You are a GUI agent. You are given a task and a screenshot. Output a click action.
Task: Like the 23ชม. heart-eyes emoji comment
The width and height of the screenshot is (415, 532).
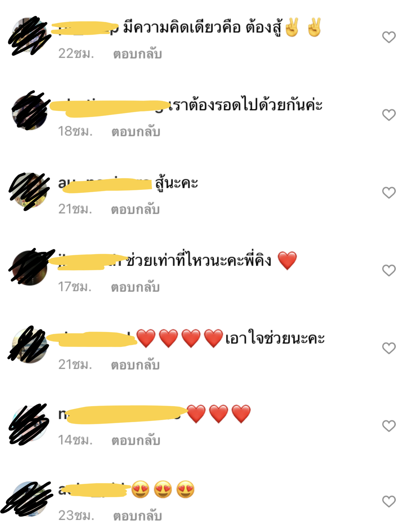point(389,501)
